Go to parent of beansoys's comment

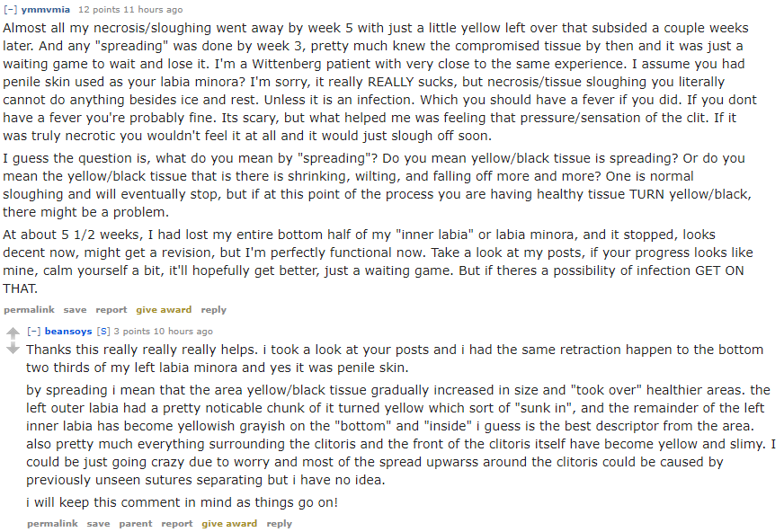[136, 524]
